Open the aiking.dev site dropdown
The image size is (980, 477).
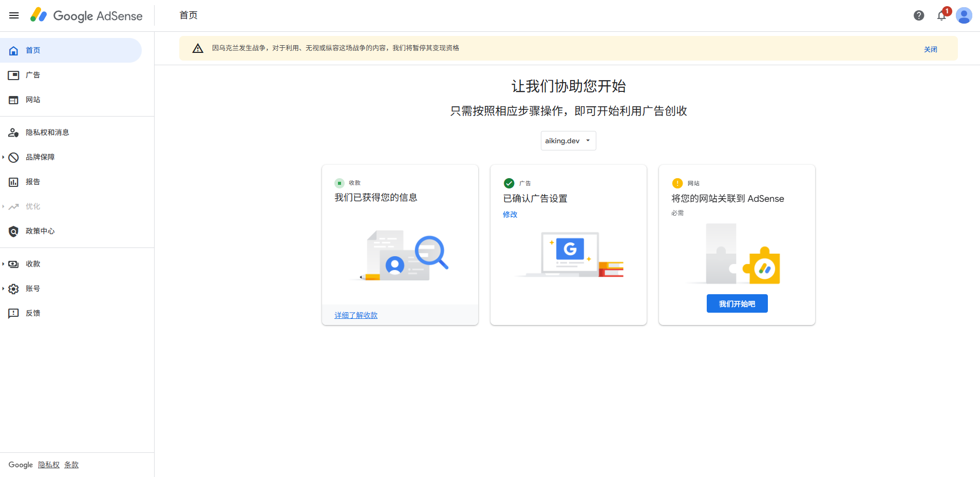tap(568, 141)
